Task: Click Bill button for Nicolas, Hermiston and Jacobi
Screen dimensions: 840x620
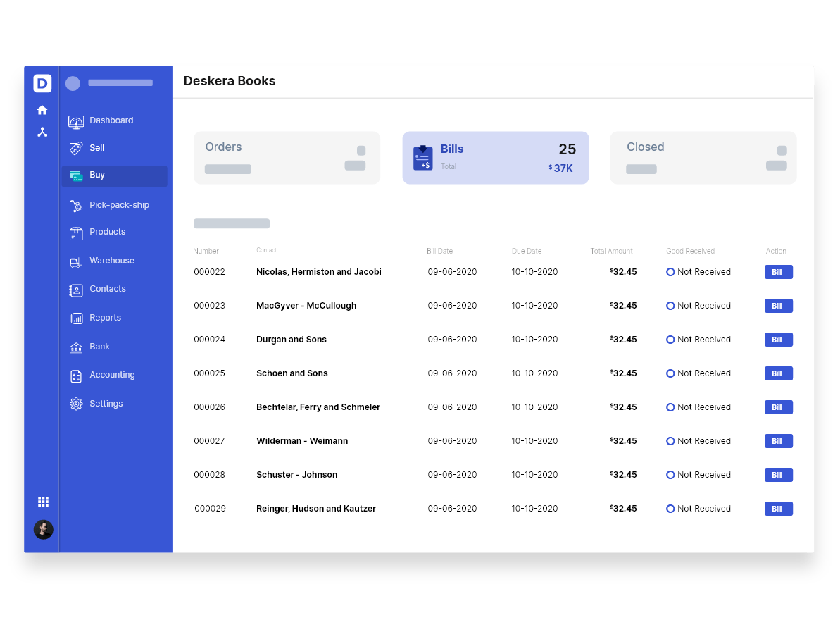Action: [779, 272]
